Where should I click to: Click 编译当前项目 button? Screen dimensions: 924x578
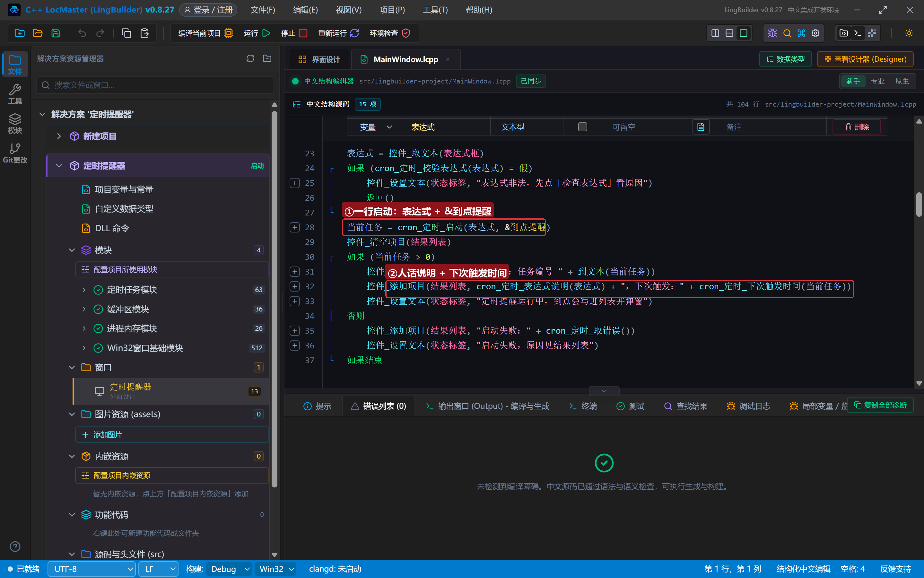(205, 33)
